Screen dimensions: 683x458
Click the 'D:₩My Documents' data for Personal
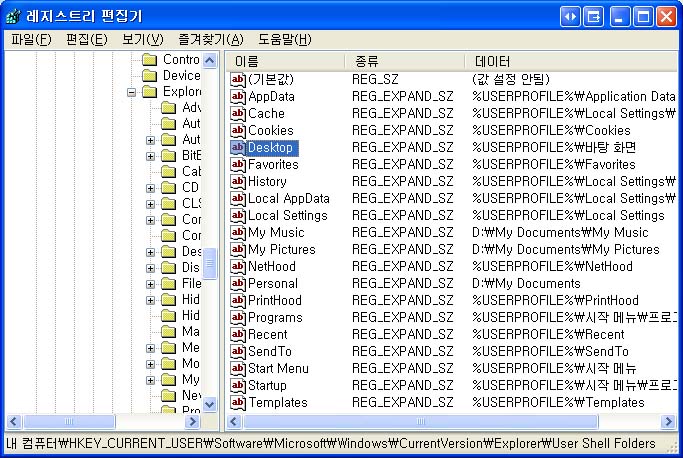[526, 284]
